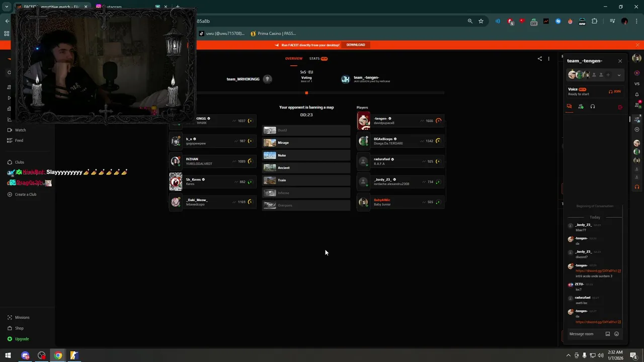Invite a player with the plus icon

coord(608,75)
